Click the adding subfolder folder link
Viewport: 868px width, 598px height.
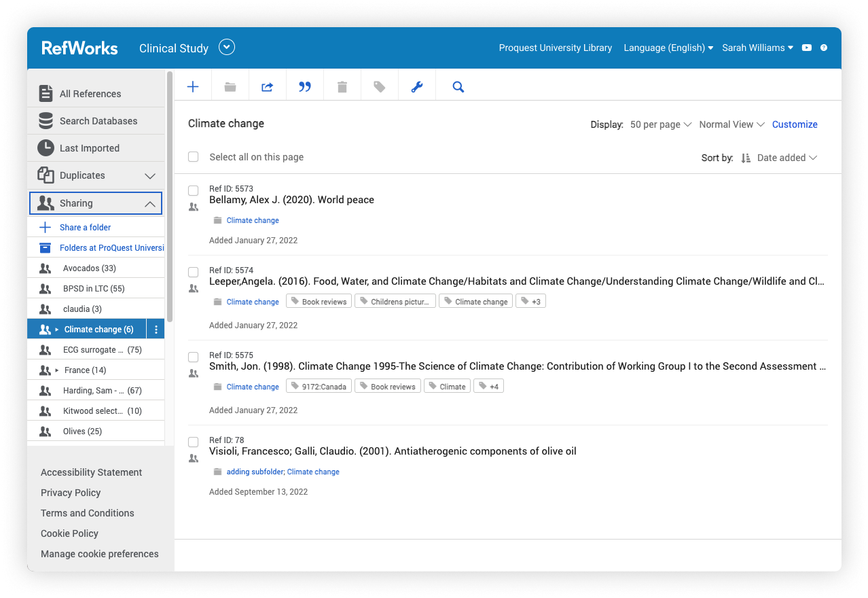pyautogui.click(x=255, y=472)
